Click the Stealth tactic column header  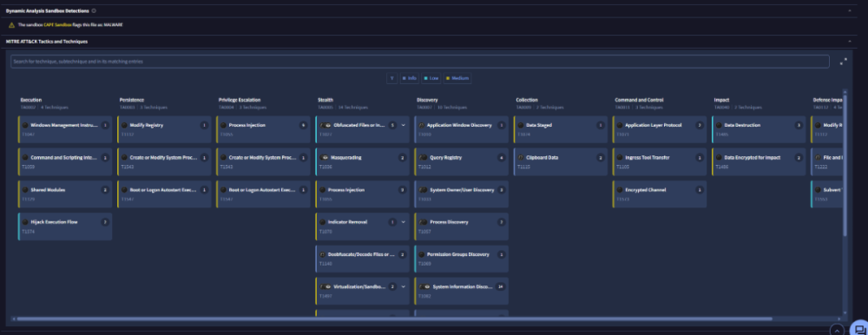point(325,100)
